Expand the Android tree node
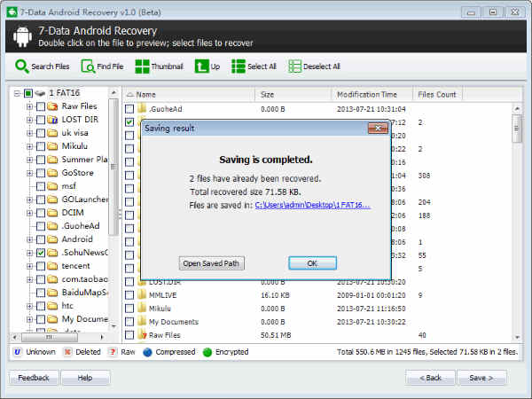 coord(29,239)
